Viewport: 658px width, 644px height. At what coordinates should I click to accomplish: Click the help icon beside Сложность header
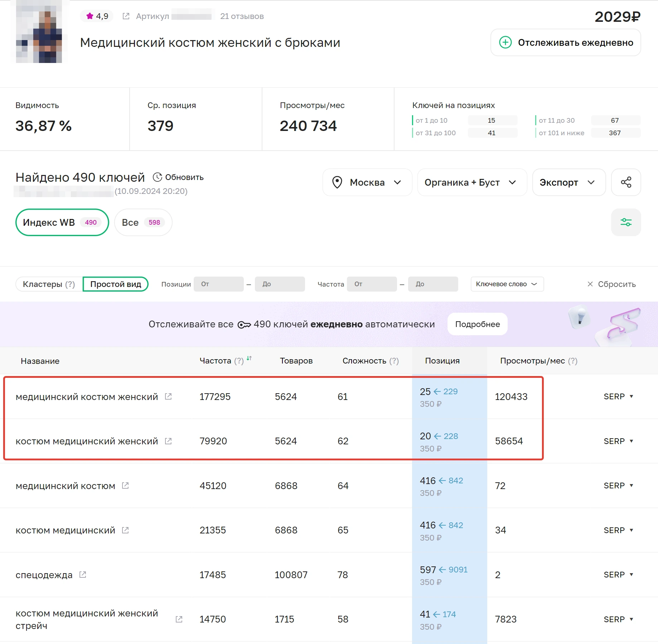point(394,361)
